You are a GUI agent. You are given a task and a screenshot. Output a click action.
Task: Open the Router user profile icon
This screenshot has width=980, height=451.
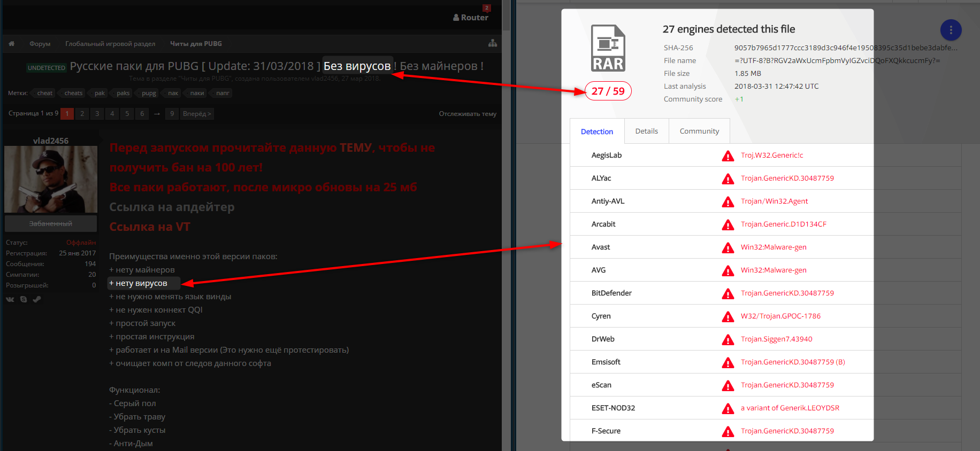point(456,18)
